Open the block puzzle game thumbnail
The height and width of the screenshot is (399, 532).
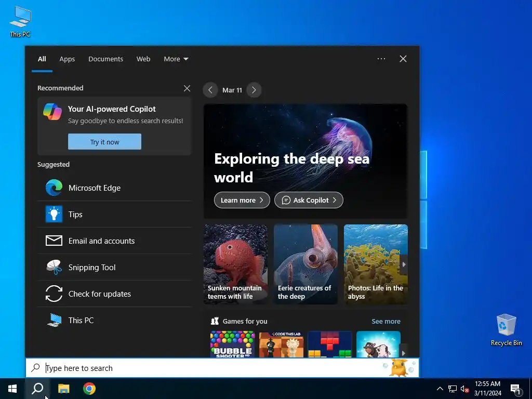click(x=330, y=344)
